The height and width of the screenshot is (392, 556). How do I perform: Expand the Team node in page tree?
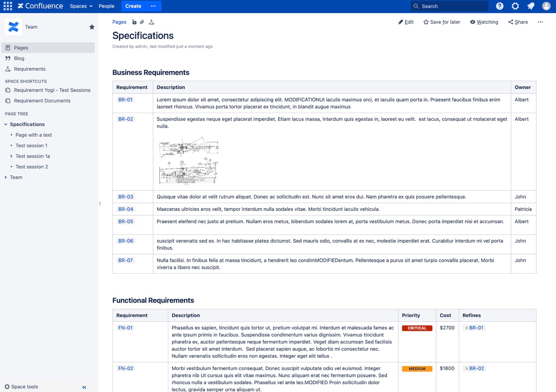(x=5, y=177)
